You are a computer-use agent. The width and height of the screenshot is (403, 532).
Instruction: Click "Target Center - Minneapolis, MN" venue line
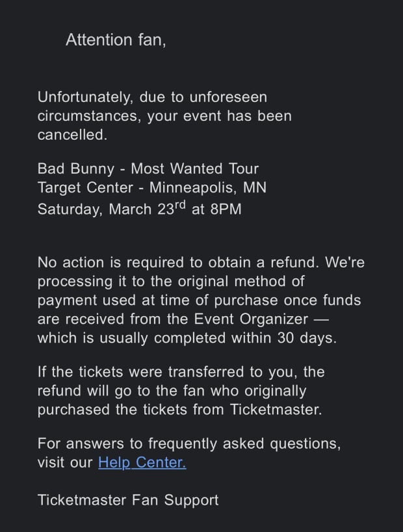152,189
